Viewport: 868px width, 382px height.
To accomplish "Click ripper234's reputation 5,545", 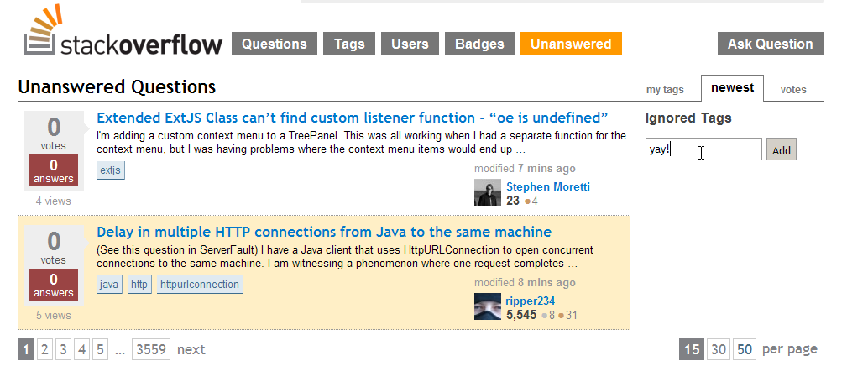I will (x=521, y=315).
